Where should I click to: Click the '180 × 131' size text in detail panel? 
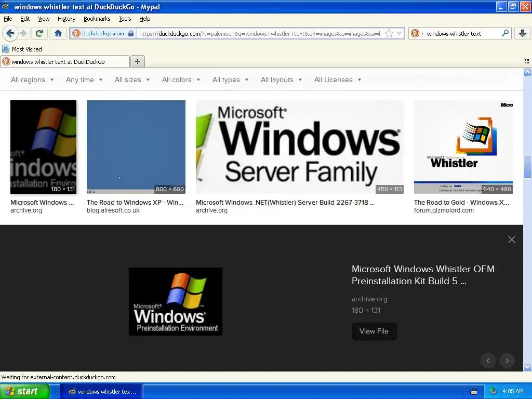(366, 310)
